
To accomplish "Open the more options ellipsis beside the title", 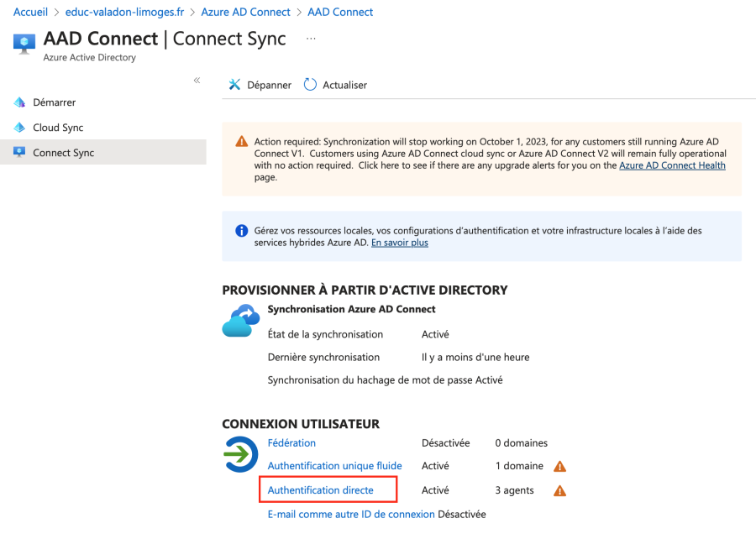I will [311, 39].
